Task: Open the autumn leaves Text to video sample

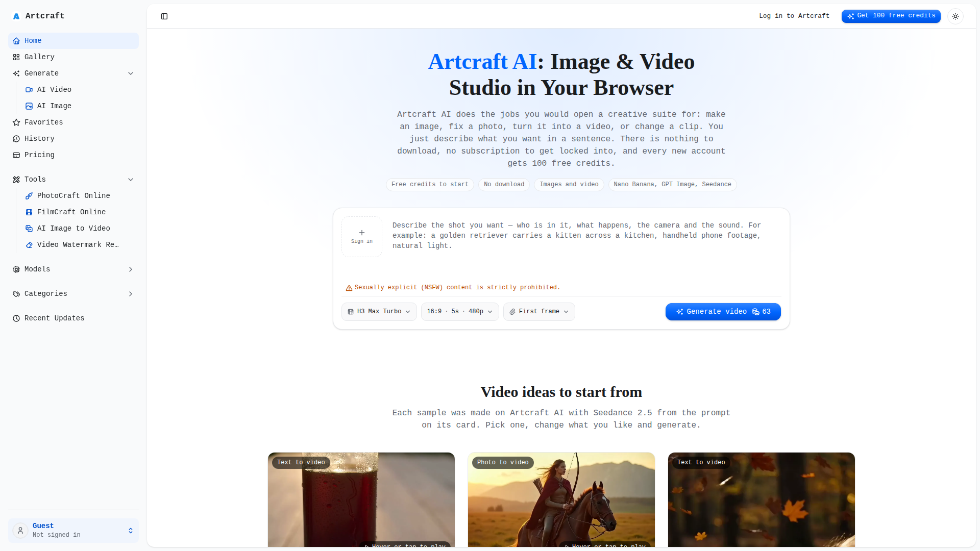Action: coord(762,500)
